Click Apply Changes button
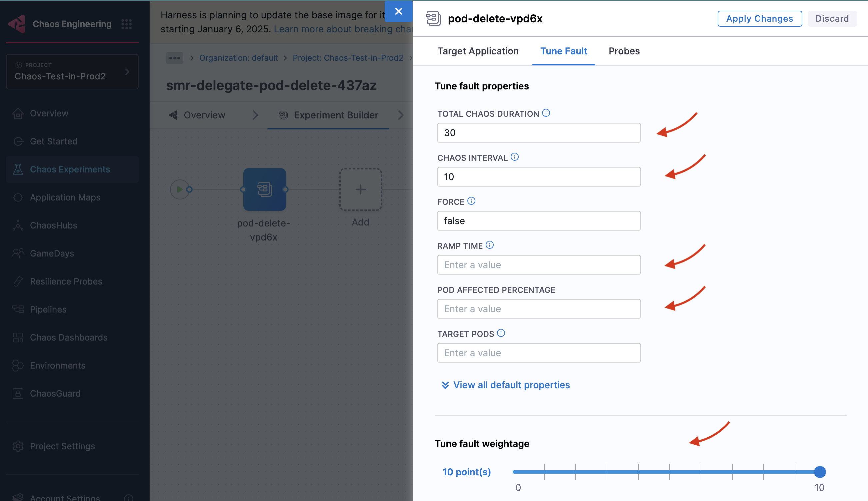Image resolution: width=868 pixels, height=501 pixels. click(x=759, y=19)
